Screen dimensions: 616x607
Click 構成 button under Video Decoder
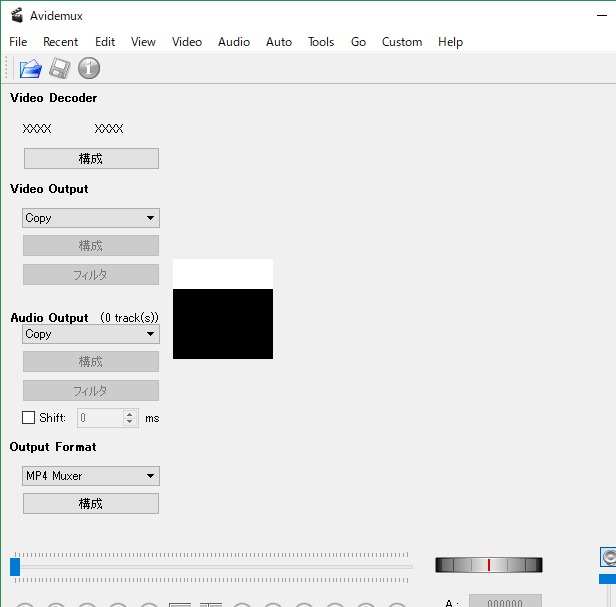[x=91, y=159]
